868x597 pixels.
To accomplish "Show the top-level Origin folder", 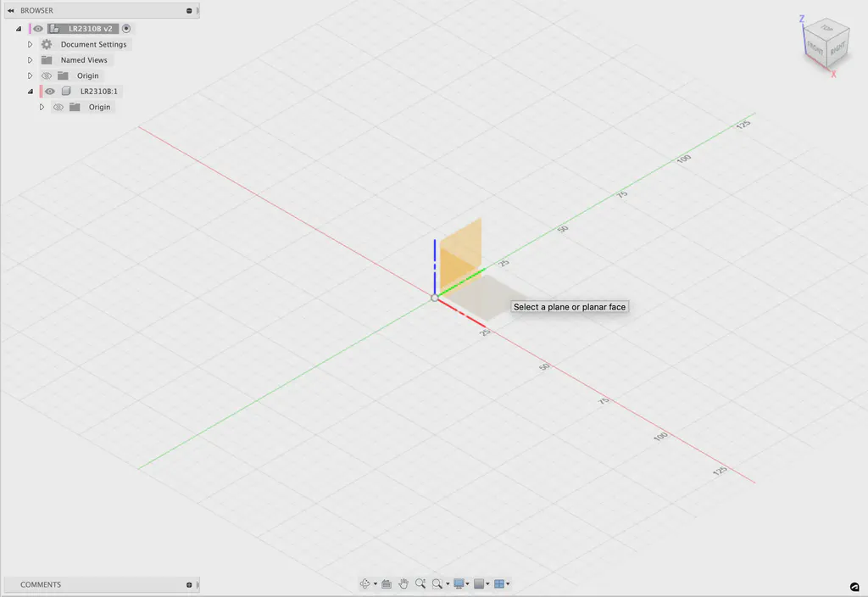I will 47,75.
